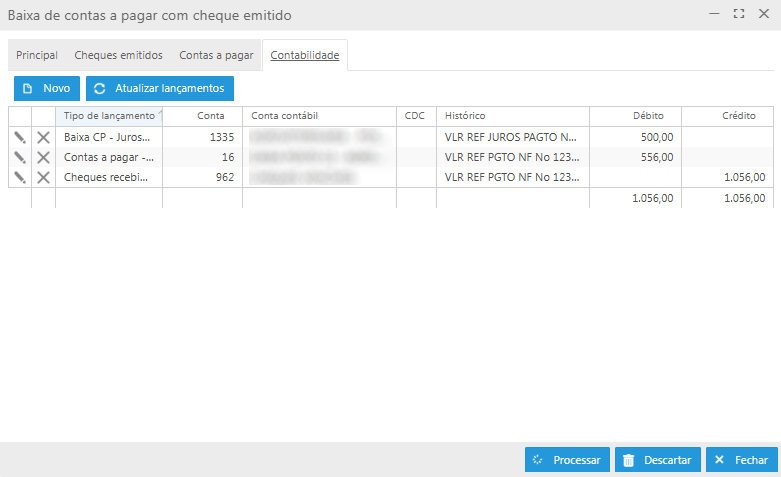The height and width of the screenshot is (477, 781).
Task: Click the Fechar button
Action: point(741,460)
